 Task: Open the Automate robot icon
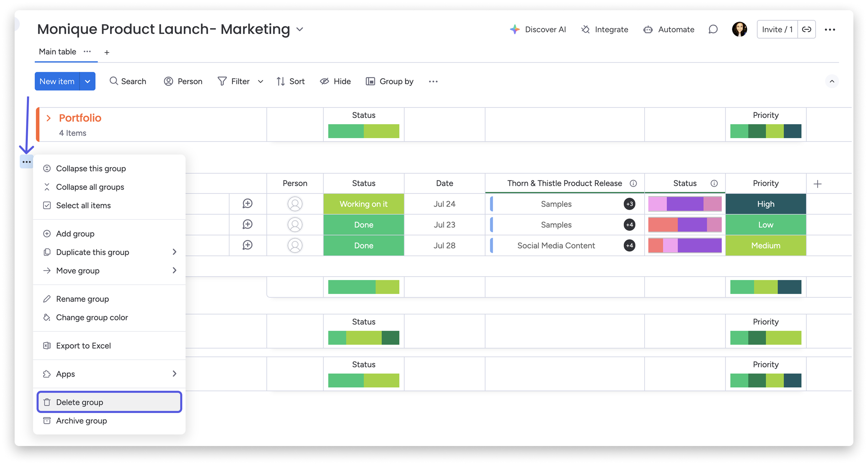click(648, 30)
